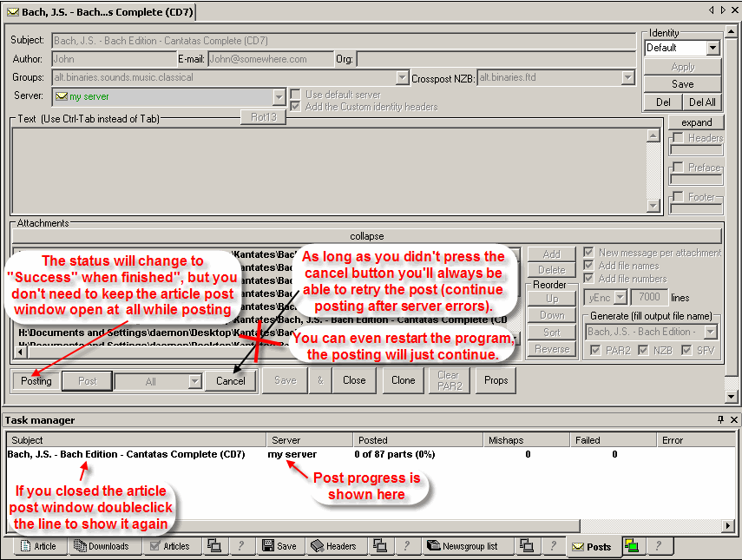The height and width of the screenshot is (560, 742).
Task: Toggle the Use default server checkbox
Action: pyautogui.click(x=296, y=95)
